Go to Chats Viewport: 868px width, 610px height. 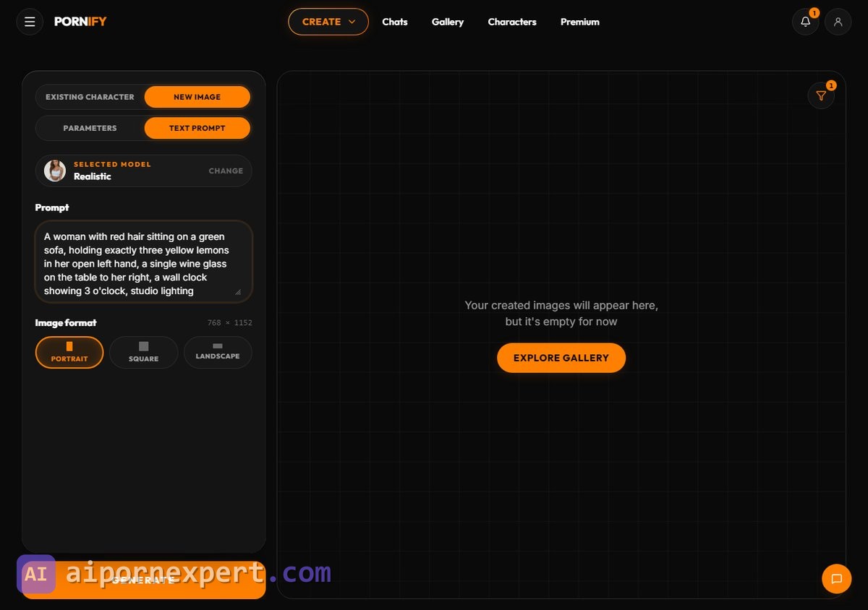395,22
